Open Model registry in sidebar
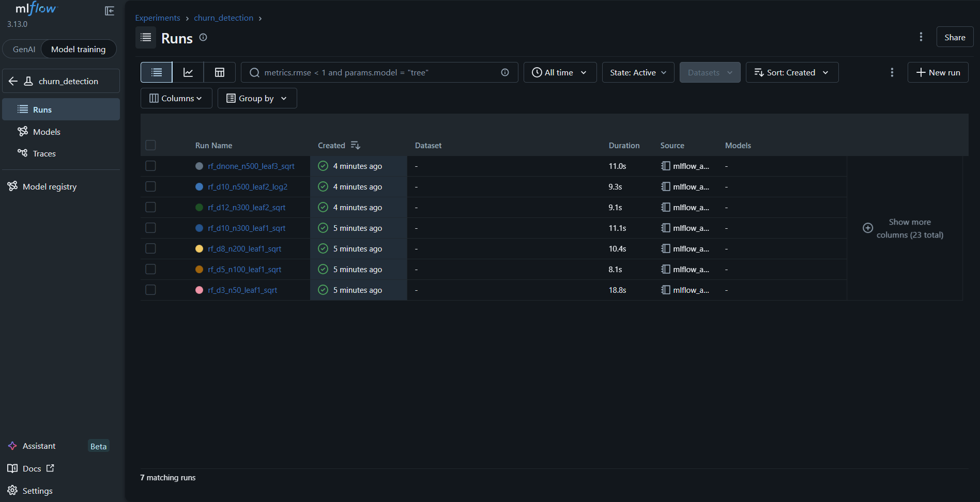The height and width of the screenshot is (502, 980). click(x=61, y=186)
